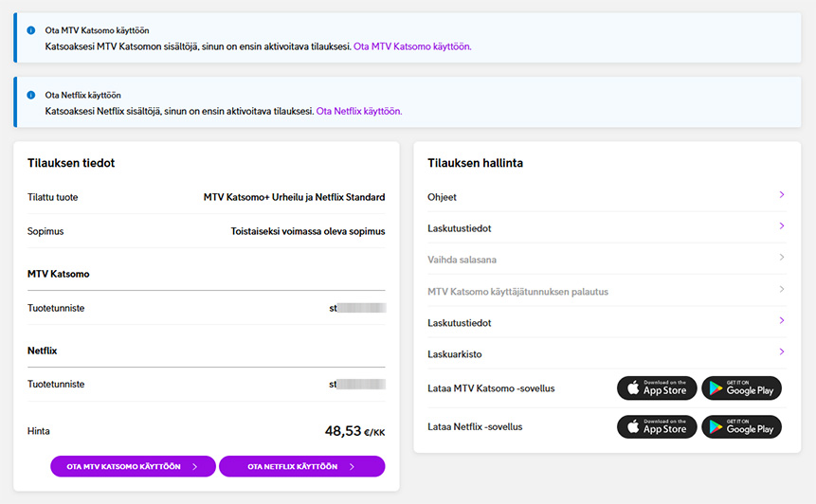The width and height of the screenshot is (816, 504).
Task: Open Laskuarkisto
Action: point(607,353)
